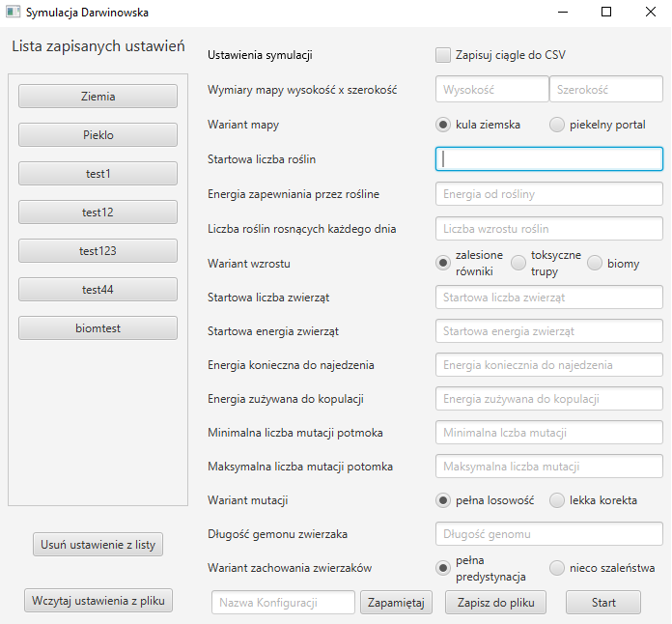Viewport: 672px width, 624px height.
Task: Click the Długość genomu input field
Action: pos(549,534)
